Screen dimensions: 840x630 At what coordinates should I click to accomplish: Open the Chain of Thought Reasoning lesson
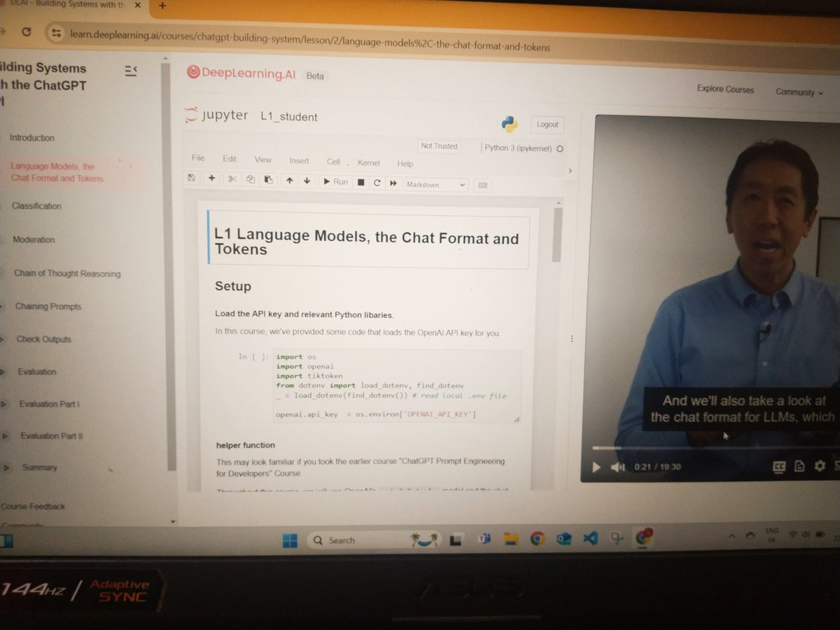(67, 274)
